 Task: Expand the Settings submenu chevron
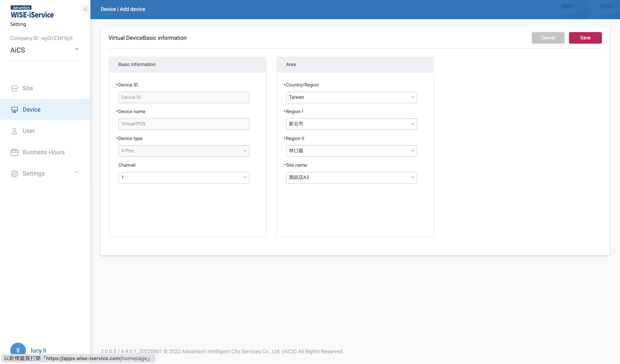click(76, 172)
